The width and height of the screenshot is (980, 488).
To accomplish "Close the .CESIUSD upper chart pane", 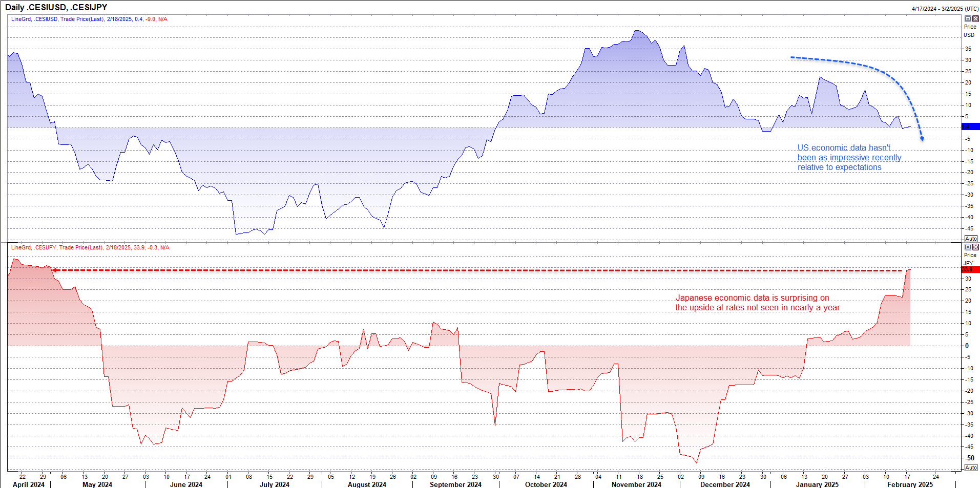I will pos(975,18).
